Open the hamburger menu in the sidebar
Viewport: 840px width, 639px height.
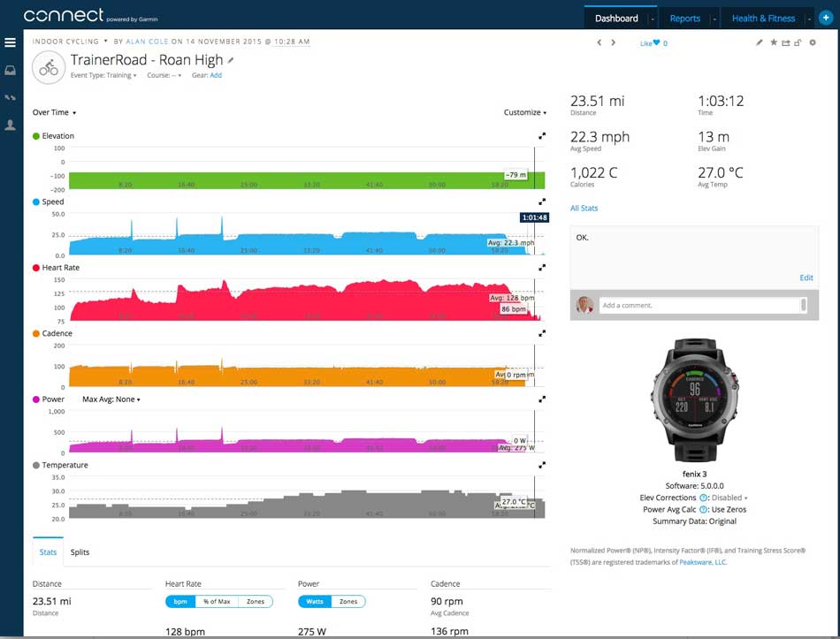[11, 42]
